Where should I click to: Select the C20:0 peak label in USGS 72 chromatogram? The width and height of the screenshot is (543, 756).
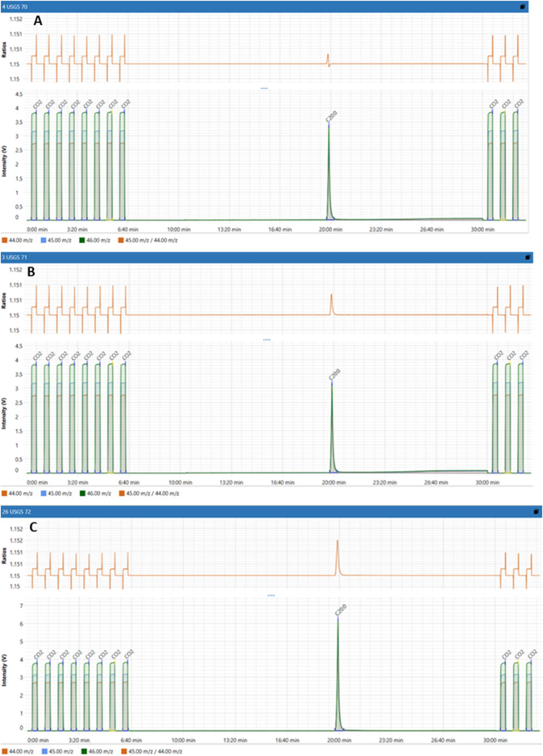pyautogui.click(x=341, y=610)
